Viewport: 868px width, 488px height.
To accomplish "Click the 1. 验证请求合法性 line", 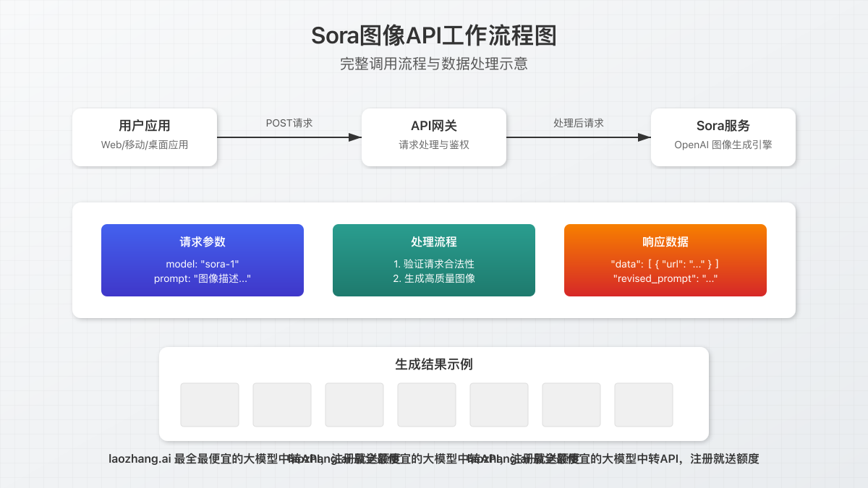I will [434, 264].
